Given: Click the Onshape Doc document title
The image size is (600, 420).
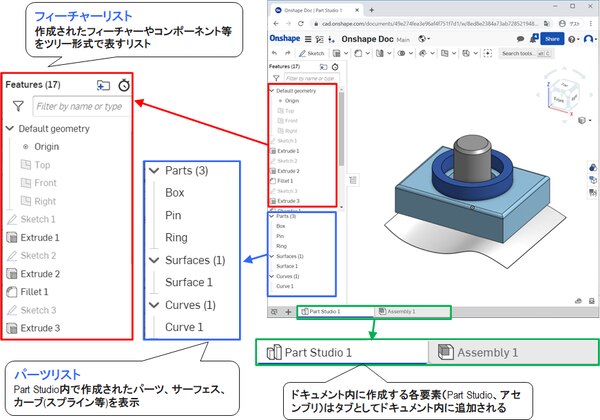Looking at the screenshot, I should click(x=367, y=39).
